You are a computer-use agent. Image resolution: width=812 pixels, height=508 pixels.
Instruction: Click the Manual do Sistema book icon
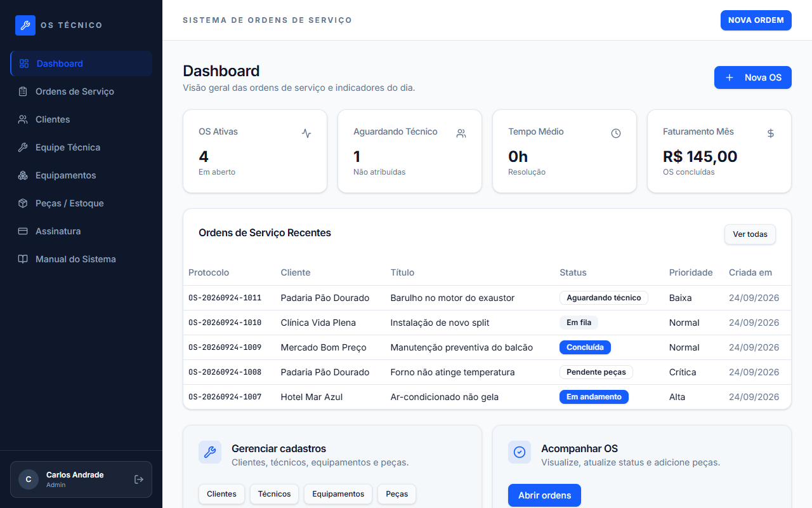point(23,259)
